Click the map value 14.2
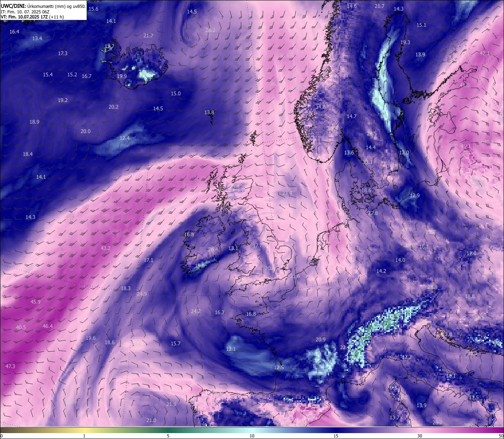The width and height of the screenshot is (504, 439). pyautogui.click(x=381, y=271)
